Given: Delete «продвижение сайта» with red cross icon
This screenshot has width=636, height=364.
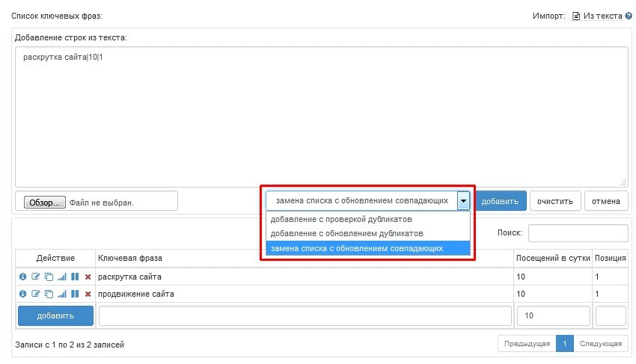Looking at the screenshot, I should [88, 294].
